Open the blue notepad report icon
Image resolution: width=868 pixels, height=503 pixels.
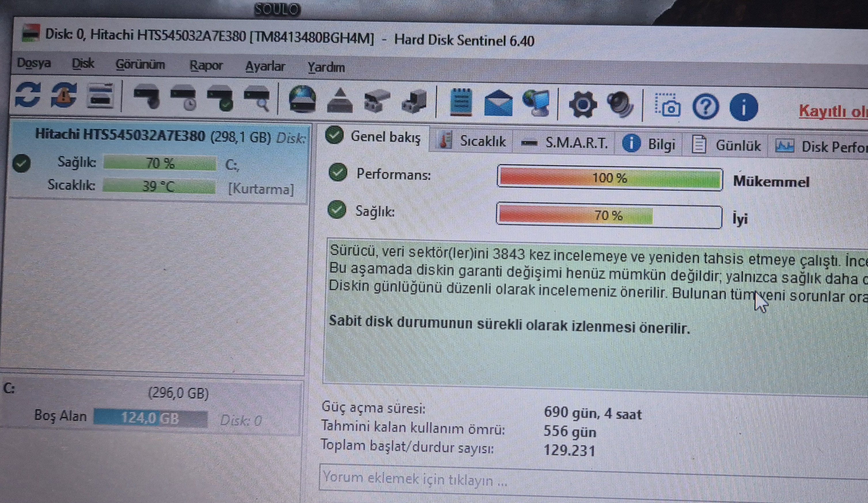point(461,102)
